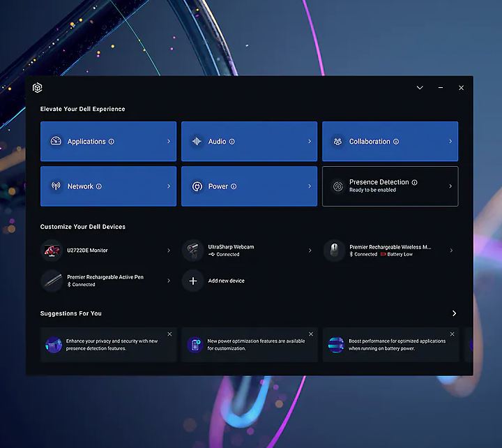Click the Dell Optimizer logo icon
This screenshot has width=502, height=448.
coord(38,88)
